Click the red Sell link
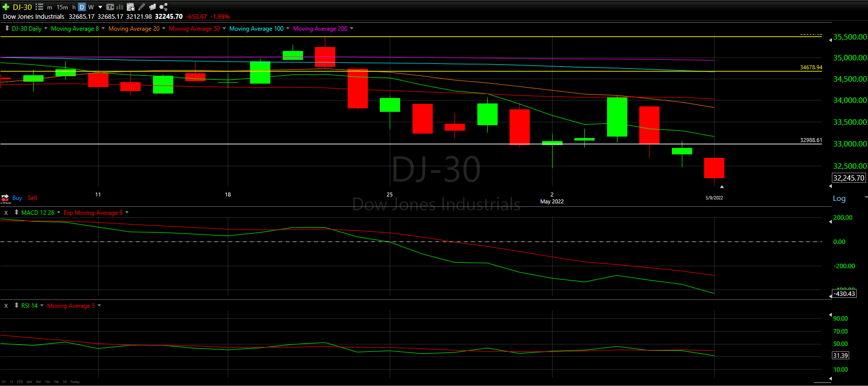The width and height of the screenshot is (868, 386). click(x=32, y=198)
